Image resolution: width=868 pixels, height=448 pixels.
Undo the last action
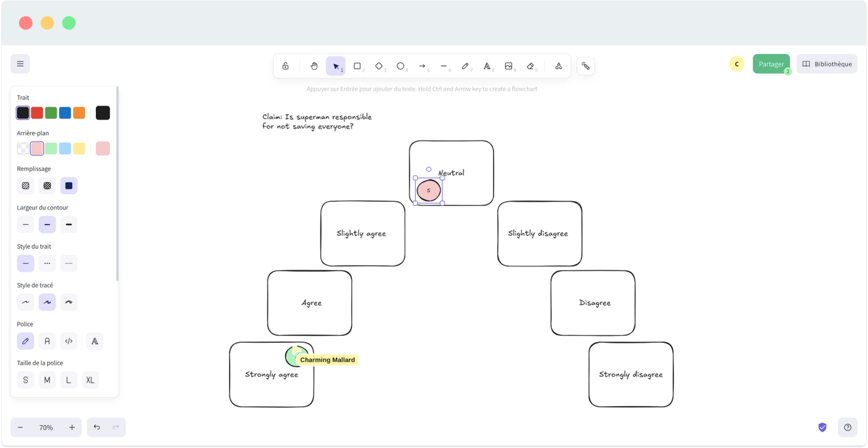[97, 427]
